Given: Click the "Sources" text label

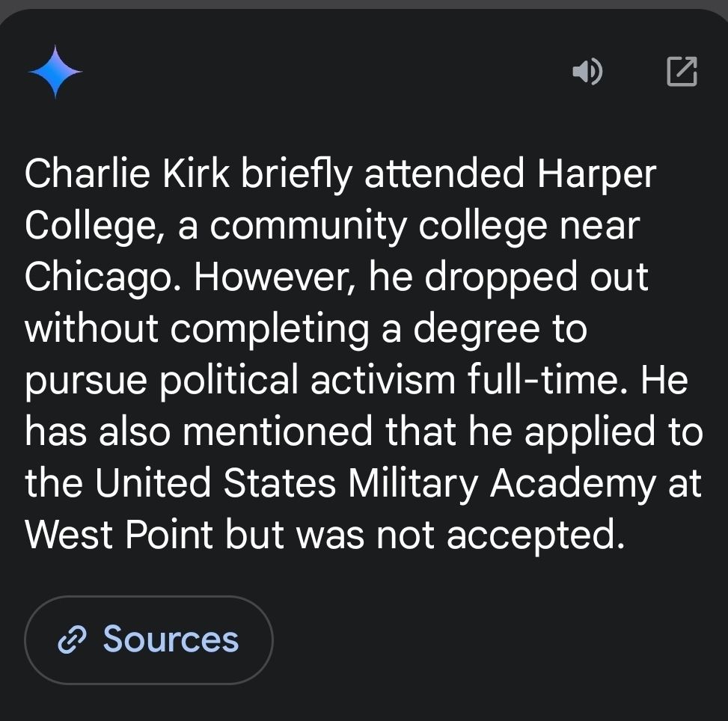Looking at the screenshot, I should pos(171,639).
